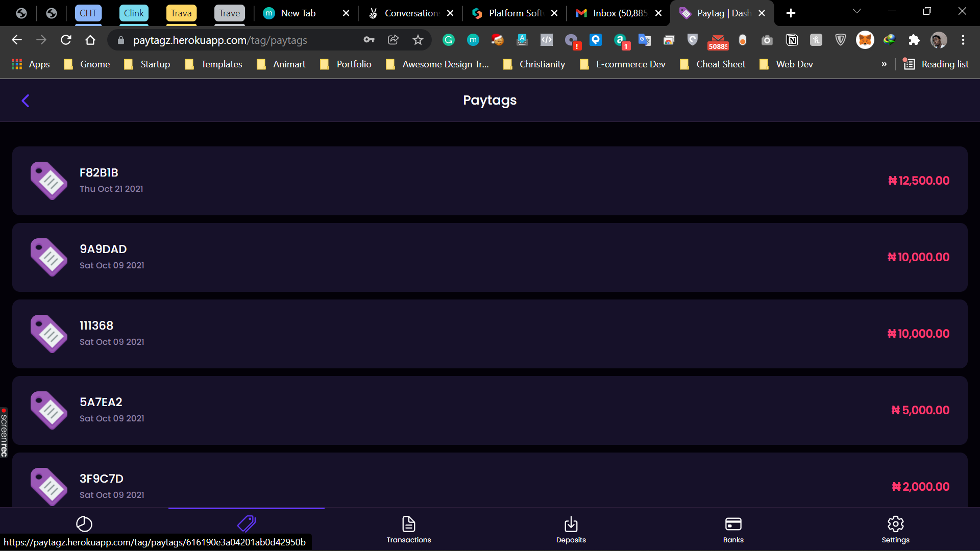Open the dashboard pie chart icon in bottom nav
The height and width of the screenshot is (551, 980).
[x=84, y=524]
